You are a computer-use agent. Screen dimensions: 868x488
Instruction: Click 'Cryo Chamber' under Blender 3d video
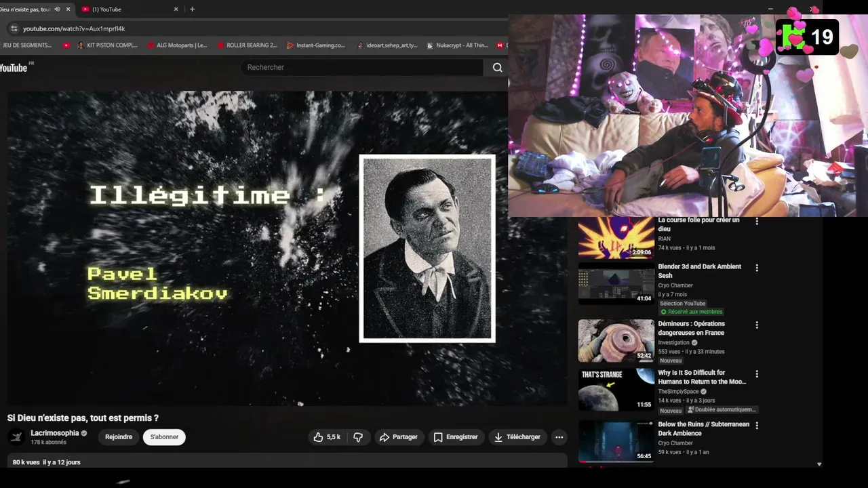coord(675,285)
